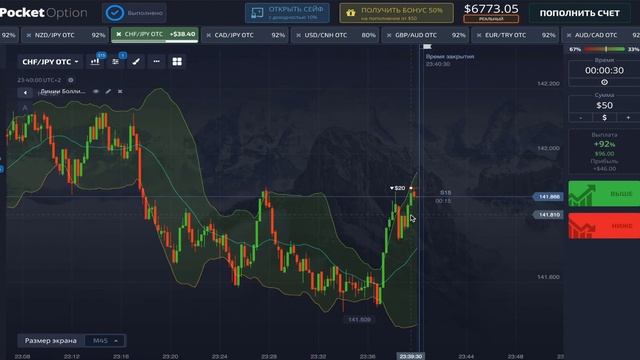Close the USD/CNH OTC tab
This screenshot has height=360, width=640.
[x=299, y=36]
